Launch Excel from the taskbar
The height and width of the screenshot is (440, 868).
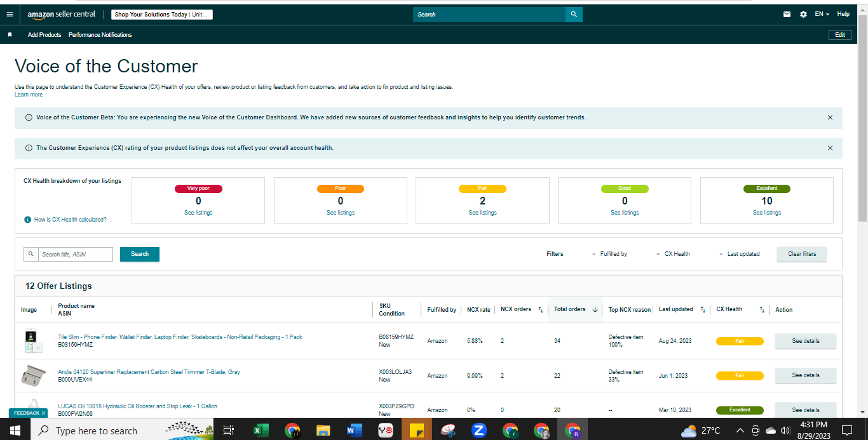point(261,430)
